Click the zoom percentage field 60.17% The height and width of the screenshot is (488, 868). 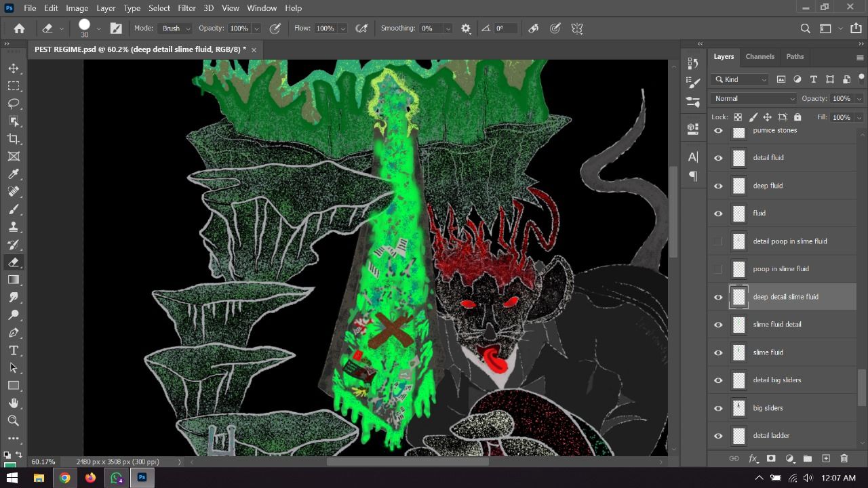[x=43, y=462]
